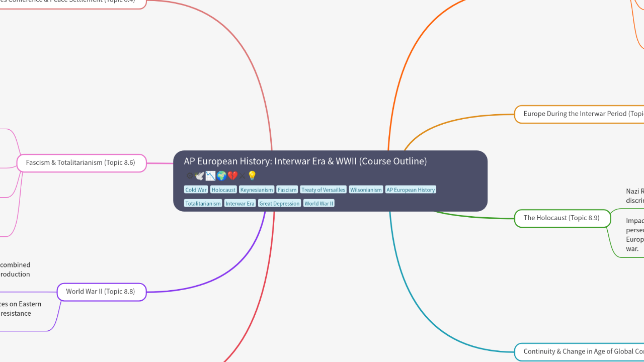The height and width of the screenshot is (362, 644).
Task: Click the central course outline title
Action: [305, 161]
